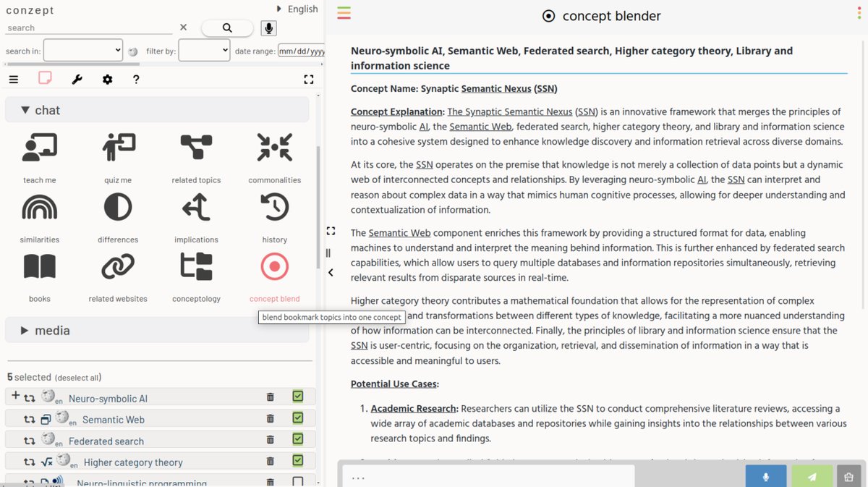Open the colored hamburger menu in content pane
Image resolution: width=868 pixels, height=487 pixels.
tap(344, 12)
